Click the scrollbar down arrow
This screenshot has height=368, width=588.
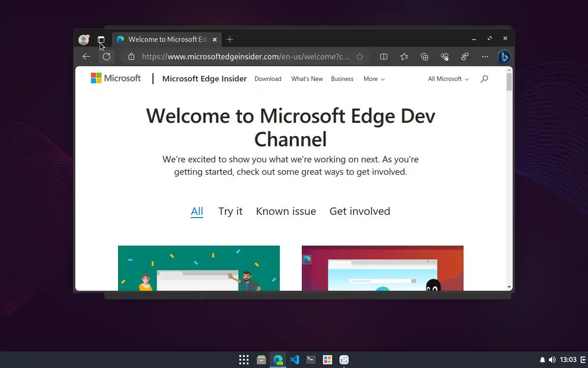509,287
